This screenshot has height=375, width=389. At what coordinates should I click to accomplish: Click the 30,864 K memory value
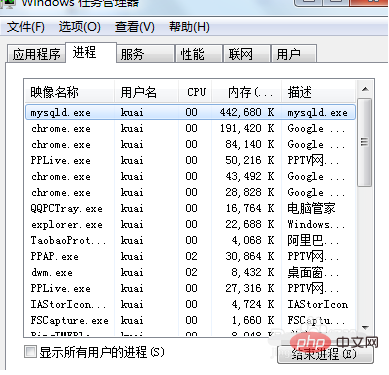(250, 256)
